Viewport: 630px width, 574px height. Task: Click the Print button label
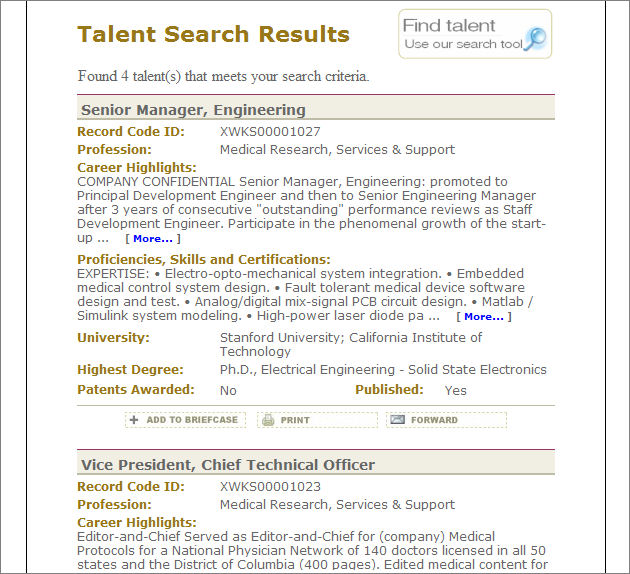pyautogui.click(x=295, y=420)
